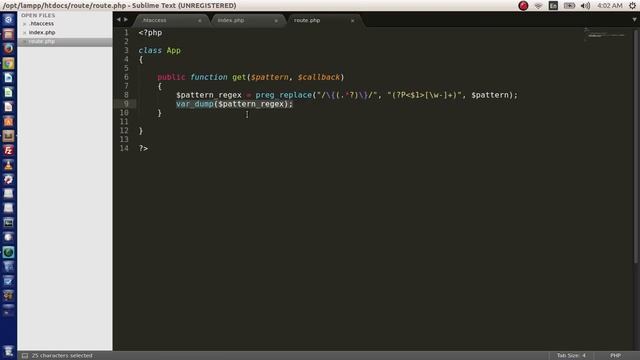
Task: Open the keyboard input indicator
Action: point(553,6)
